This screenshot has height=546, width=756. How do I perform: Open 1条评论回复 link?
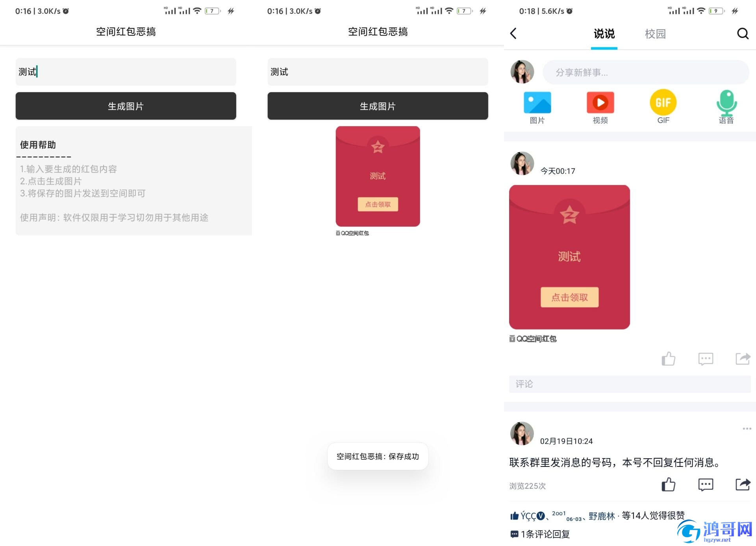pos(540,534)
